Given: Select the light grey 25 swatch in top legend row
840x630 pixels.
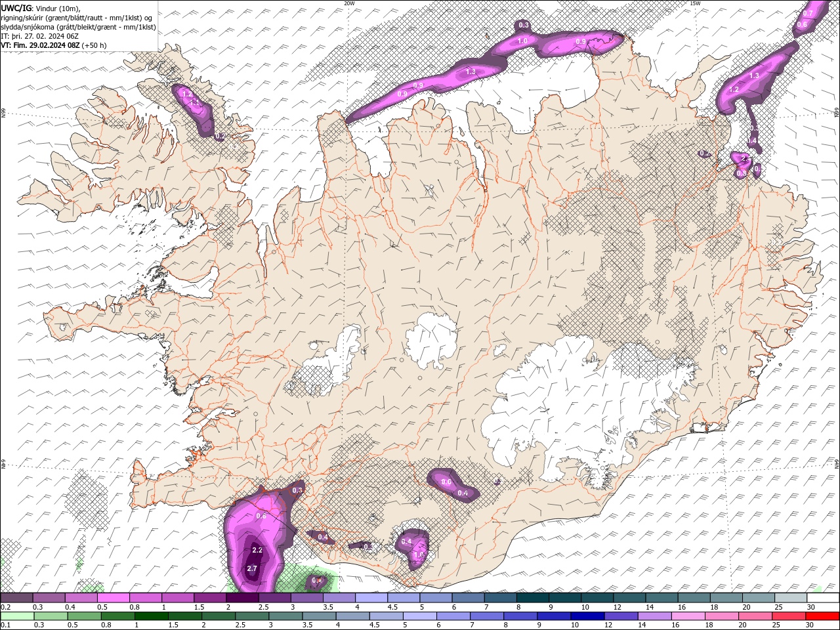Looking at the screenshot, I should click(791, 598).
